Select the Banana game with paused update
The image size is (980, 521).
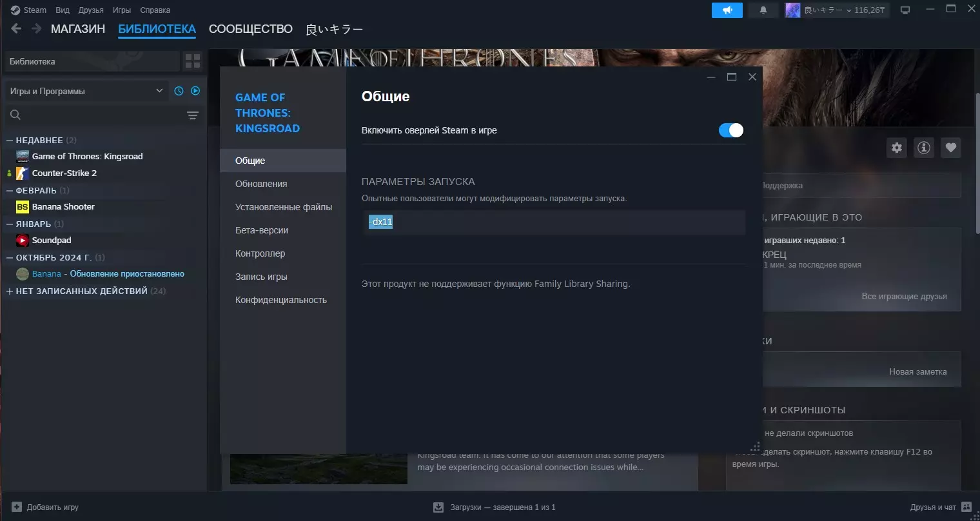107,273
